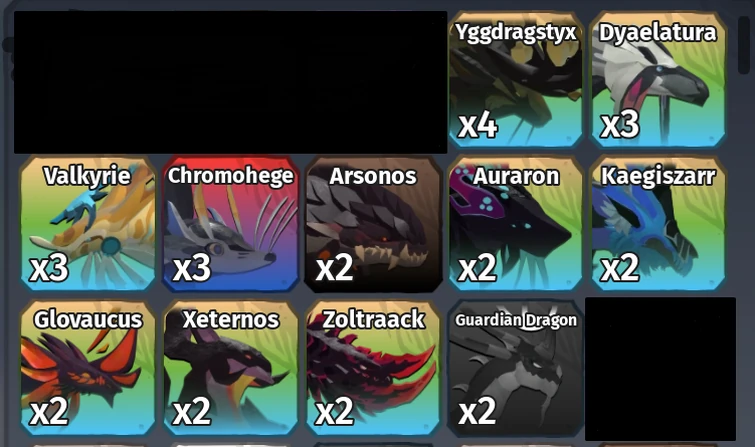755x447 pixels.
Task: Choose the Kaegiszarr creature card
Action: 658,224
